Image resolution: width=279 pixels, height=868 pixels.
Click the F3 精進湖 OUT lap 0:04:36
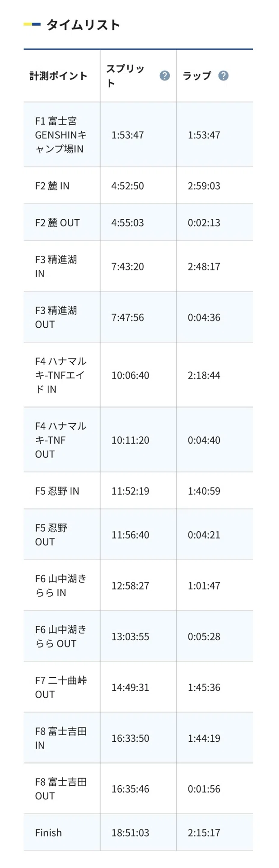(x=204, y=317)
